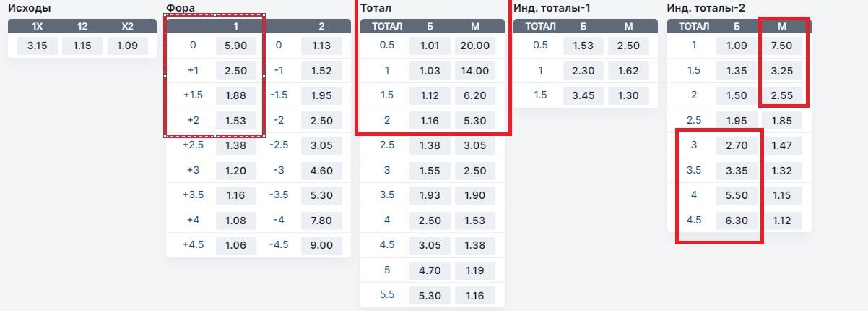Image resolution: width=868 pixels, height=311 pixels.
Task: Choose total 3.5 under odds 1.90
Action: pos(475,195)
